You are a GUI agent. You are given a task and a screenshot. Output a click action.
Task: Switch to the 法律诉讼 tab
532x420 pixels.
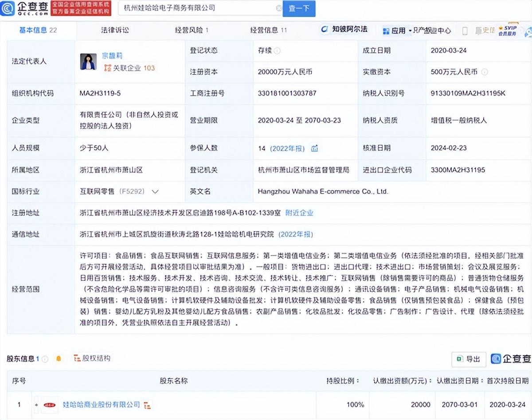pos(115,30)
